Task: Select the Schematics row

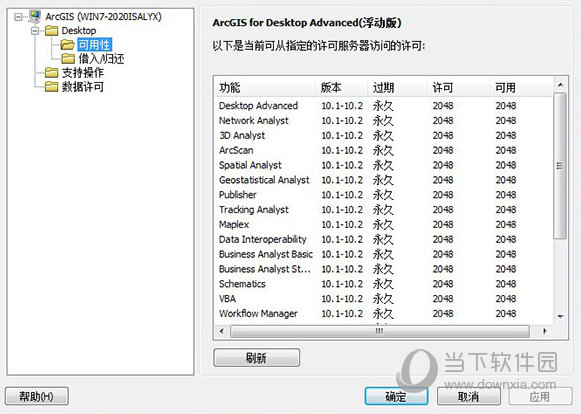Action: click(x=384, y=284)
